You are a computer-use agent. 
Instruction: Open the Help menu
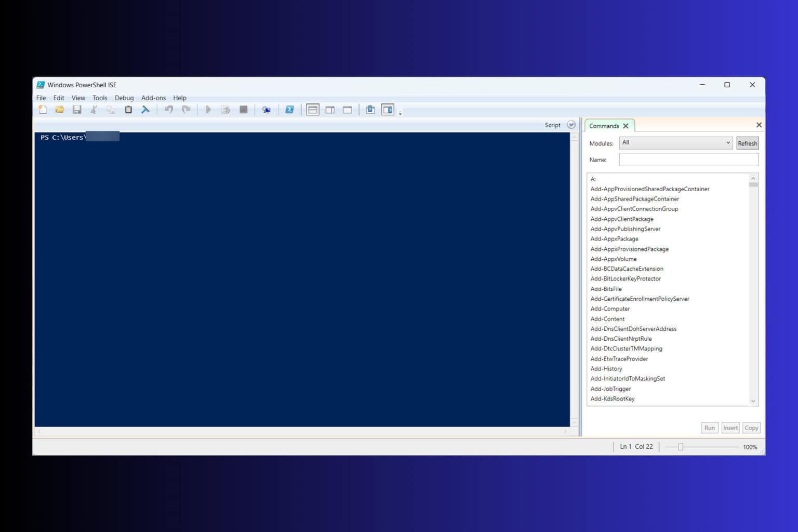tap(180, 98)
